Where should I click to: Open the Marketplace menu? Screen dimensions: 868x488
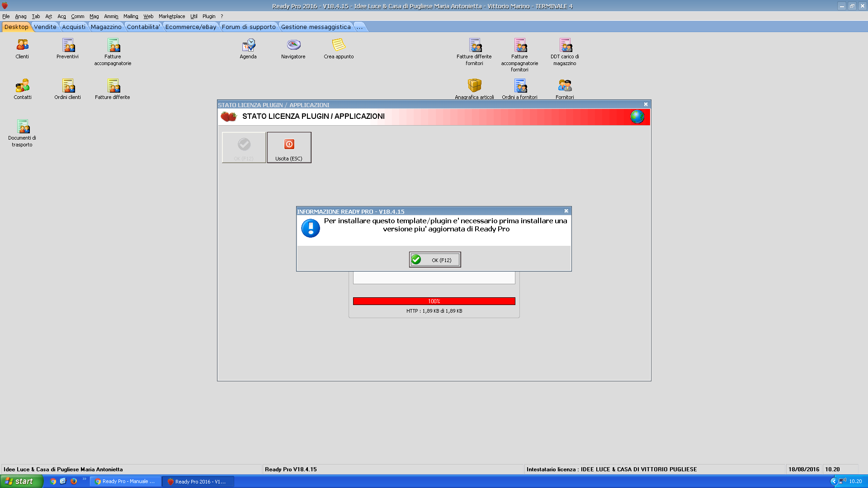point(172,16)
